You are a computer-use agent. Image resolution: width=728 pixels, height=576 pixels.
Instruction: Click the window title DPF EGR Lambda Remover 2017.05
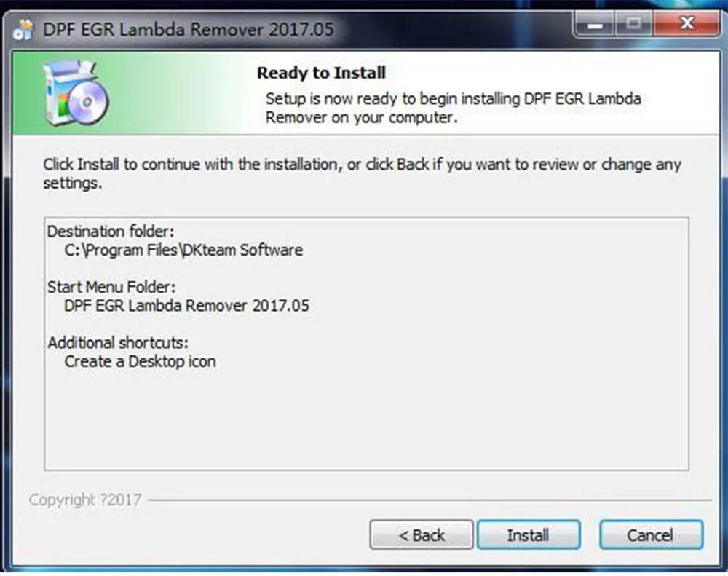click(188, 30)
